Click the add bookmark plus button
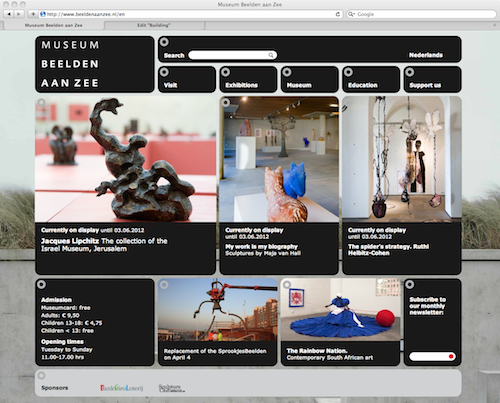 pyautogui.click(x=33, y=14)
